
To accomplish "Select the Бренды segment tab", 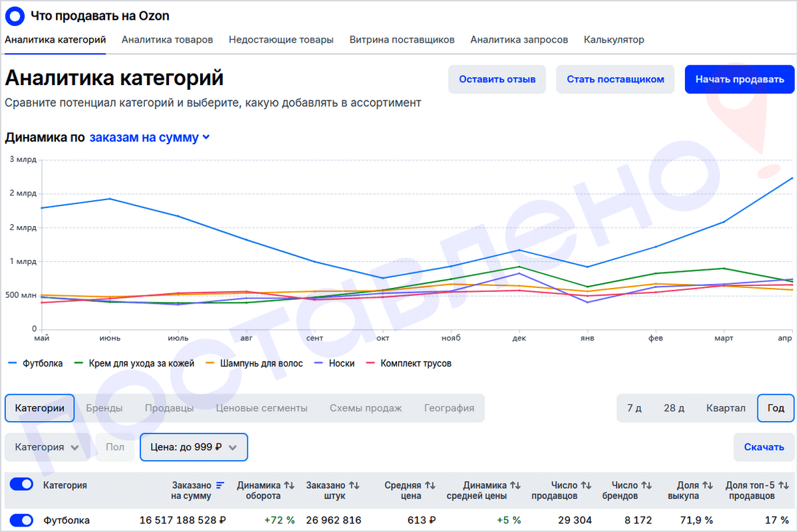I will pyautogui.click(x=104, y=408).
